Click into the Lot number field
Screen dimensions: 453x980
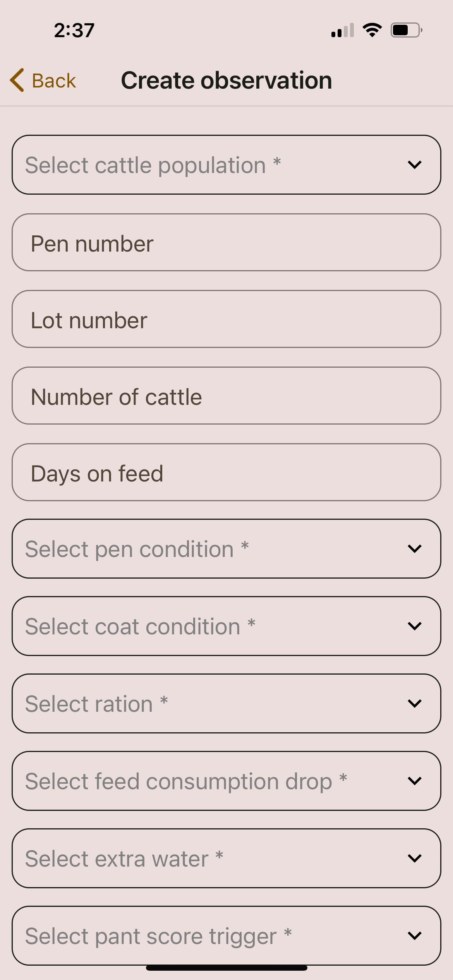point(226,319)
